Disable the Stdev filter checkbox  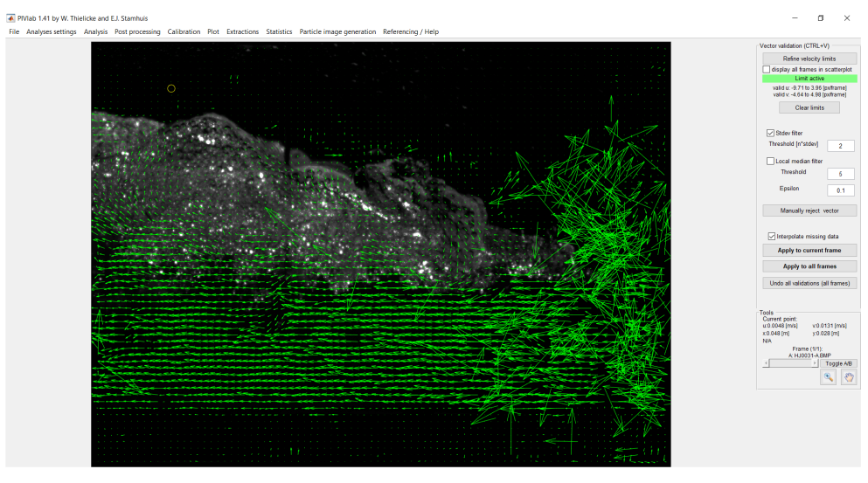click(770, 133)
